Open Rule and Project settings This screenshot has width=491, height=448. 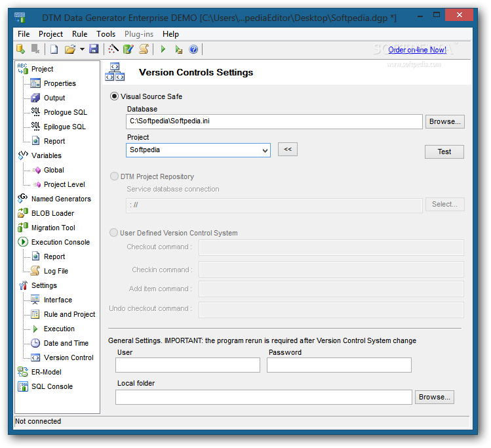point(69,314)
